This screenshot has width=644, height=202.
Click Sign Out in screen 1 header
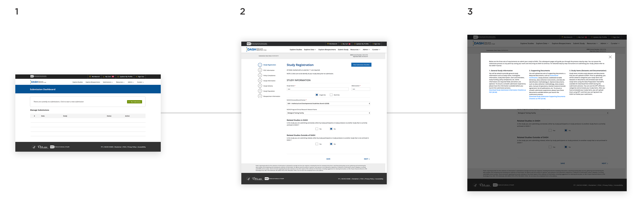point(140,77)
